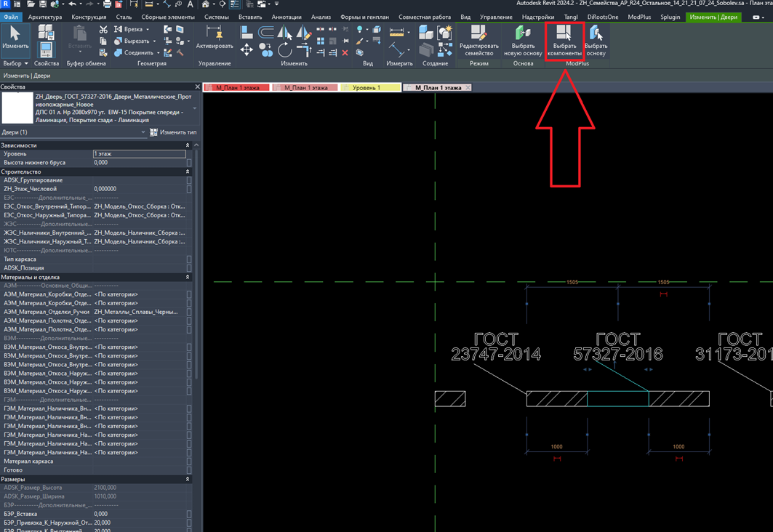Select the Text A tool in quick access
This screenshot has width=773, height=532.
[190, 4]
